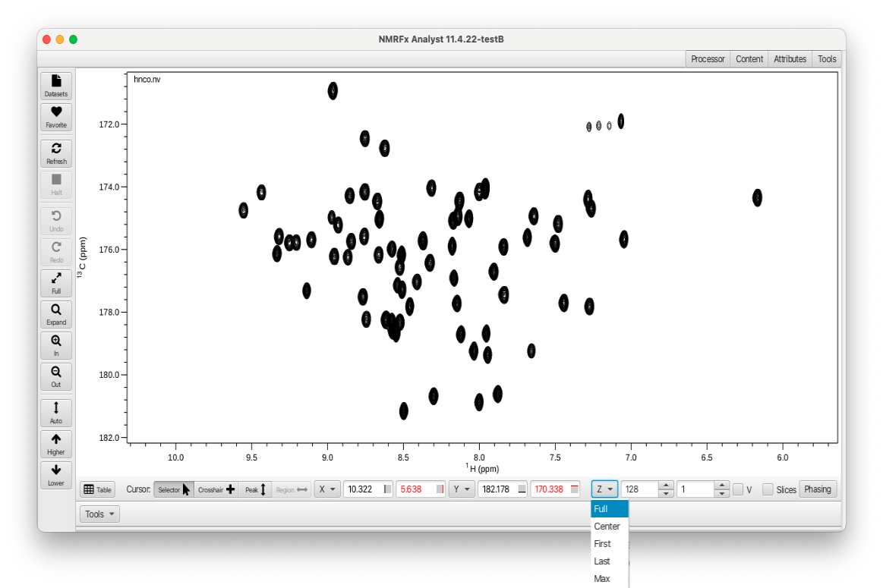
Task: Click the Expand magnifier tool
Action: [56, 313]
